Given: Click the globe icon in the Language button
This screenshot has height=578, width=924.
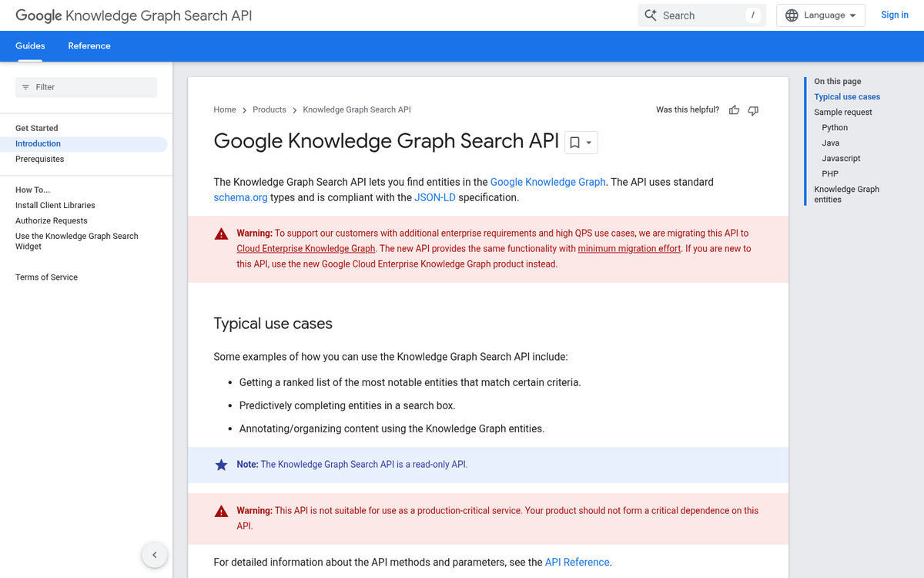Looking at the screenshot, I should (792, 15).
